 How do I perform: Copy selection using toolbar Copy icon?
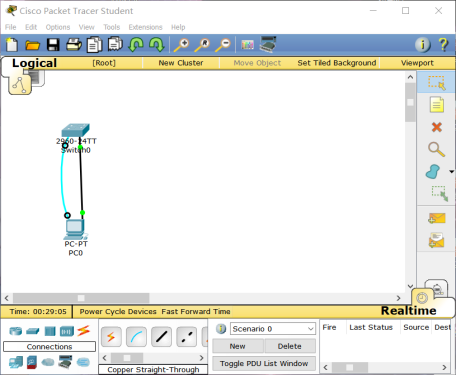(x=94, y=45)
